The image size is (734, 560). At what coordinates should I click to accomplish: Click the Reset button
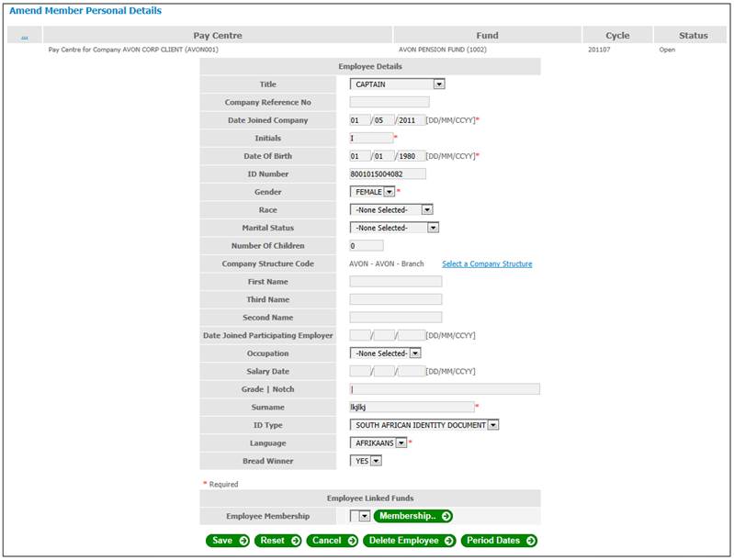point(279,541)
